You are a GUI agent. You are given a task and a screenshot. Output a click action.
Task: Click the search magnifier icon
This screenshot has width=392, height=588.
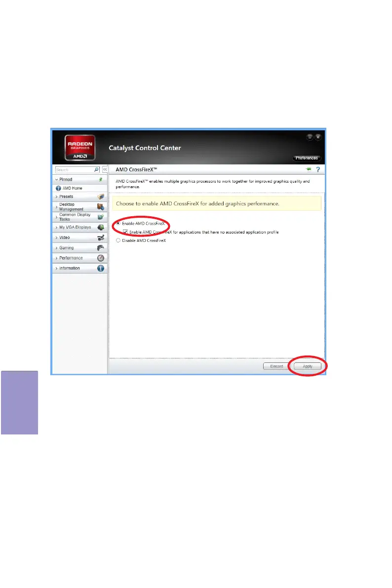97,170
